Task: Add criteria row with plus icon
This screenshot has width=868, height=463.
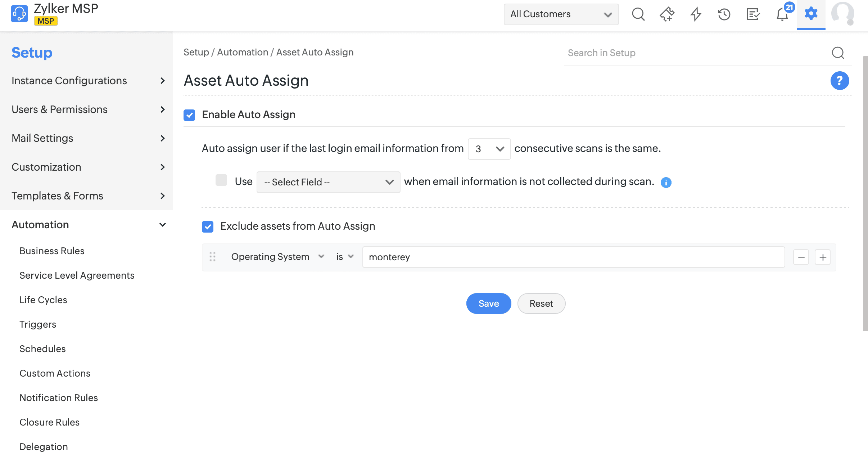Action: tap(823, 257)
